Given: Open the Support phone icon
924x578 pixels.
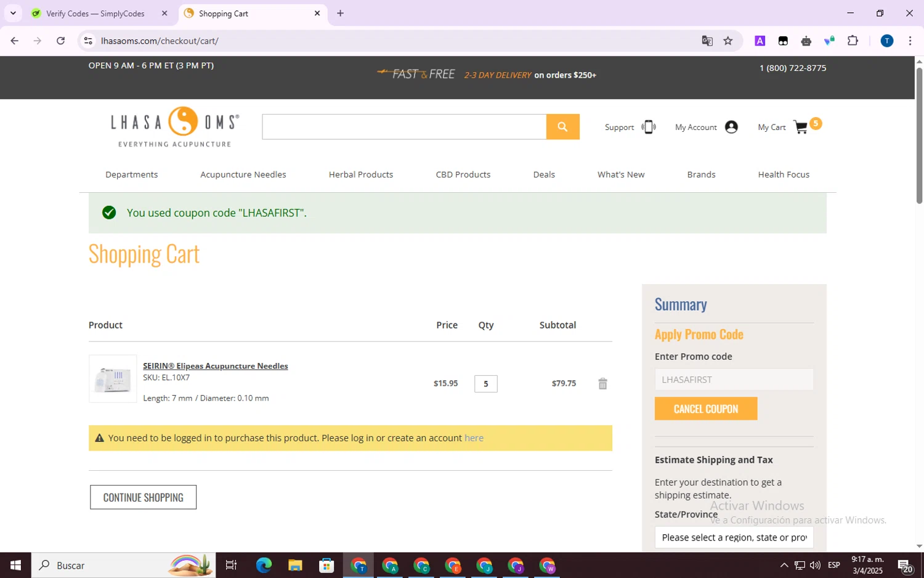Looking at the screenshot, I should coord(649,127).
